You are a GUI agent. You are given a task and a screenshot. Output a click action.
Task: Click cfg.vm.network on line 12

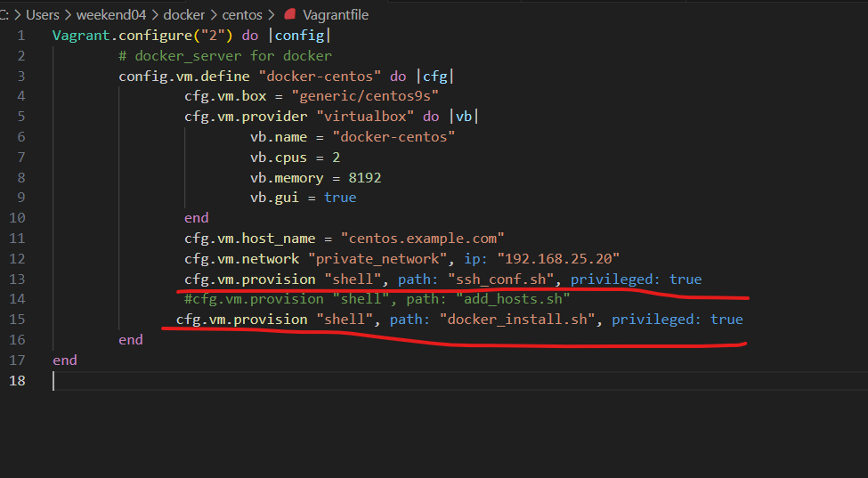[242, 259]
